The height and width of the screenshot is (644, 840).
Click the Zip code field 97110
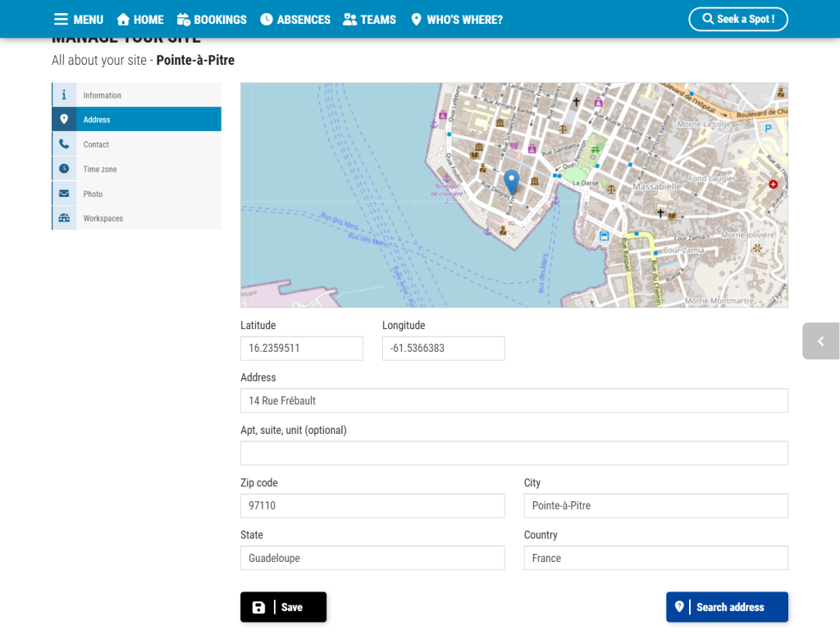(372, 505)
